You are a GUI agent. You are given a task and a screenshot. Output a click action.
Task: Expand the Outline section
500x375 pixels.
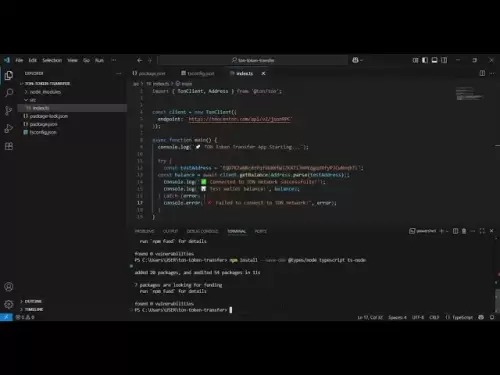tap(33, 301)
